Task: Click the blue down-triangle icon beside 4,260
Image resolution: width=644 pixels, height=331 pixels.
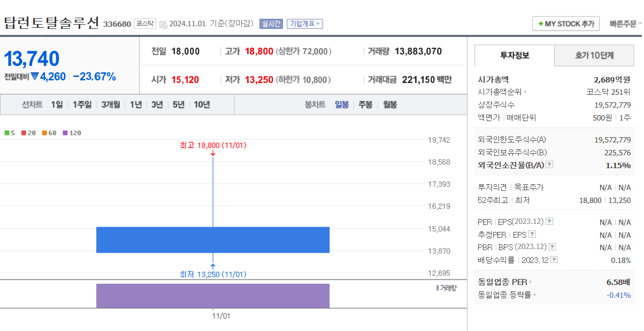Action: click(35, 77)
